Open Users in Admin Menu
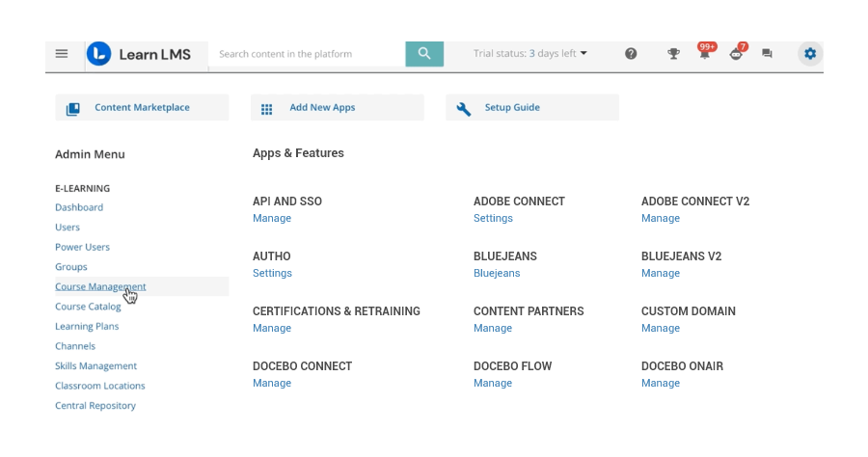Image resolution: width=868 pixels, height=457 pixels. click(x=68, y=228)
